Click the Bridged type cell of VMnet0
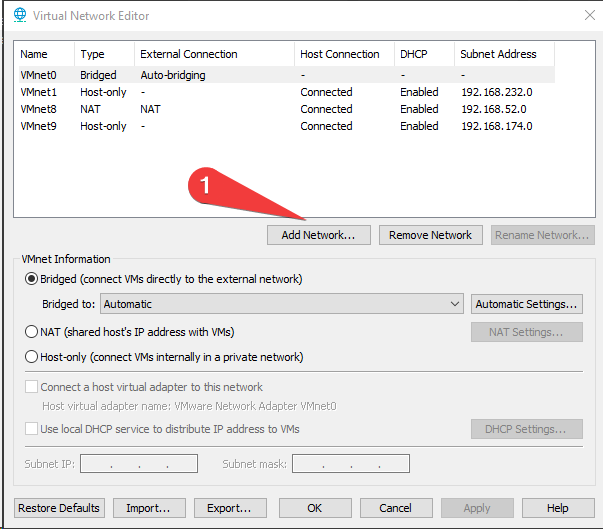Image resolution: width=603 pixels, height=529 pixels. [x=98, y=75]
